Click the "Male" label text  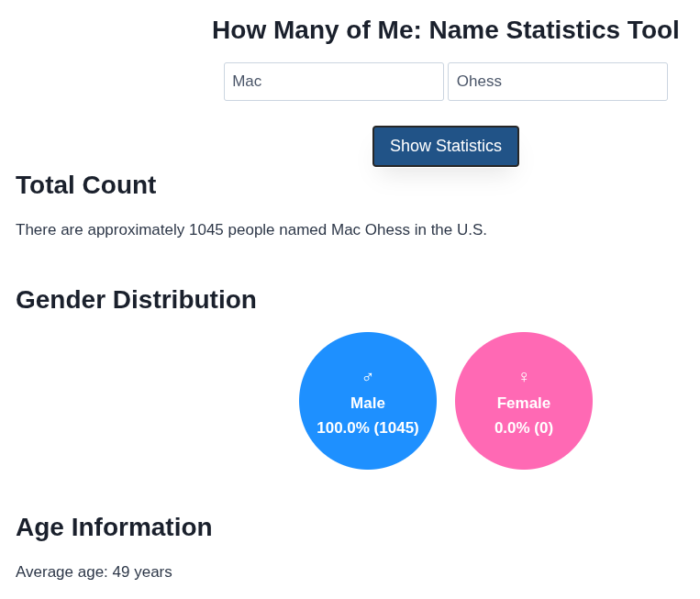[368, 404]
